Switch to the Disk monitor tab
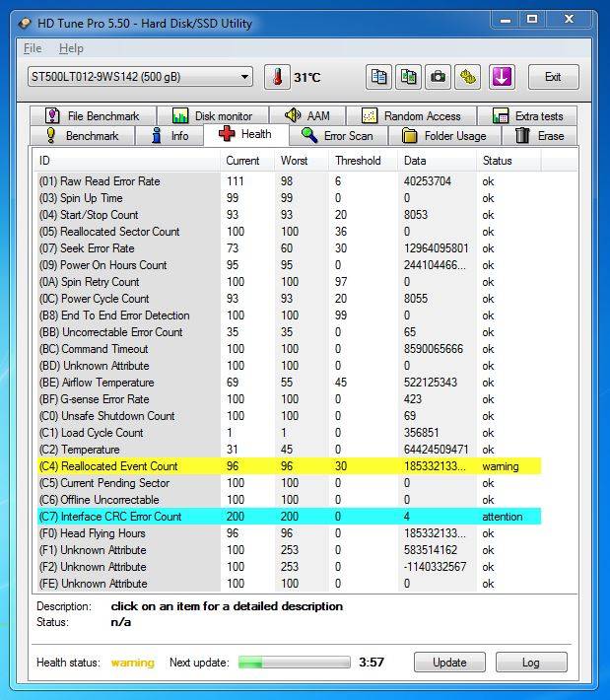The image size is (610, 700). click(x=213, y=116)
